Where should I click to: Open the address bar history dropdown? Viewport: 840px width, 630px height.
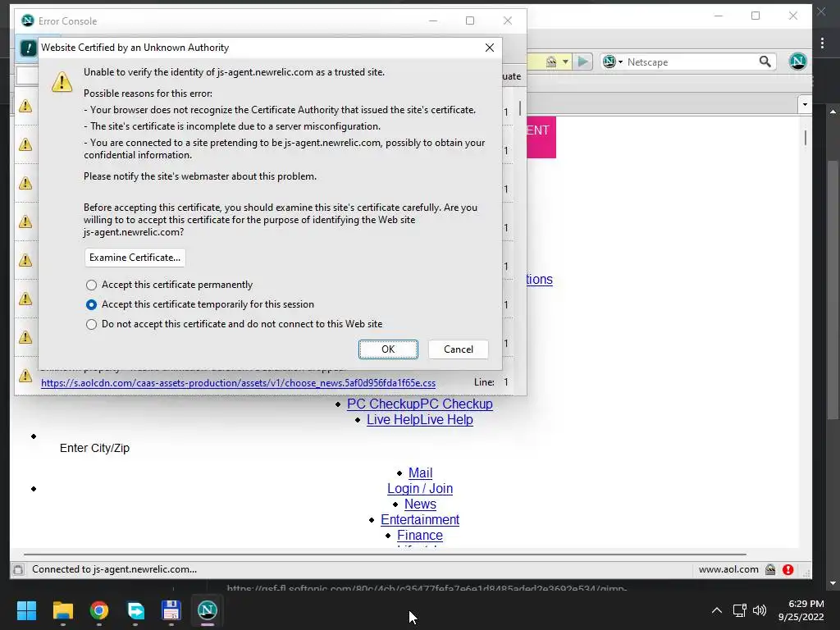[x=565, y=62]
